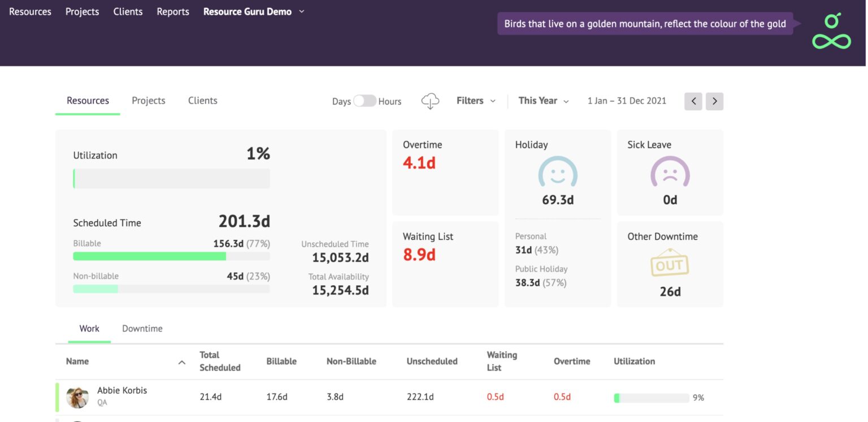Click the Abbie Korbis name link
Viewport: 868px width, 422px height.
122,390
